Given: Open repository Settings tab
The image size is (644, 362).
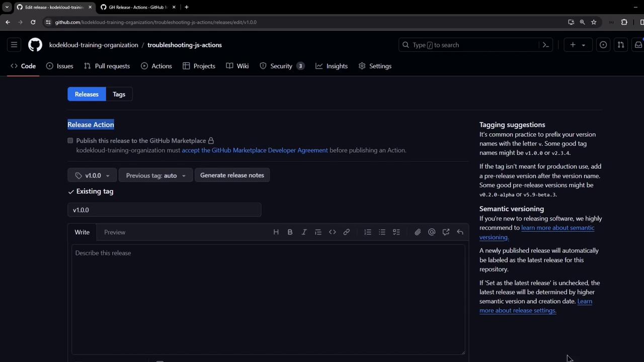Looking at the screenshot, I should tap(375, 66).
